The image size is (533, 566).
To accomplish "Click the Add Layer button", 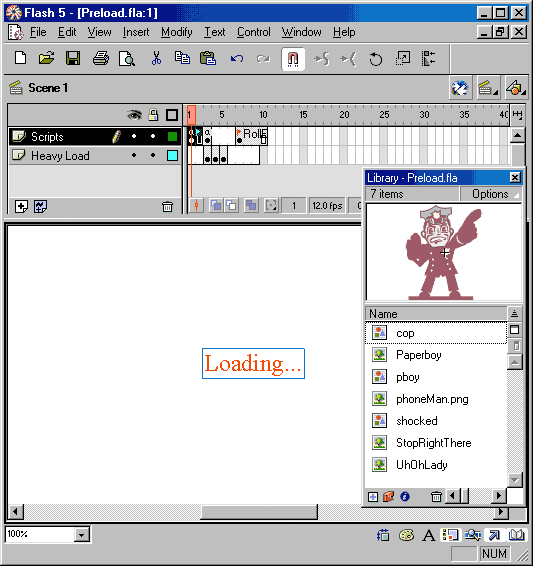I will (21, 206).
